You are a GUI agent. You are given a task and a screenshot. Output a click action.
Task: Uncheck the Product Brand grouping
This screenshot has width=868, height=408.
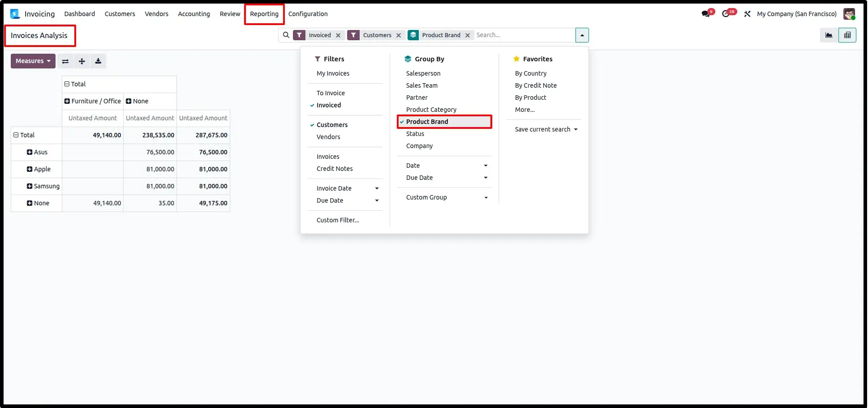(444, 122)
